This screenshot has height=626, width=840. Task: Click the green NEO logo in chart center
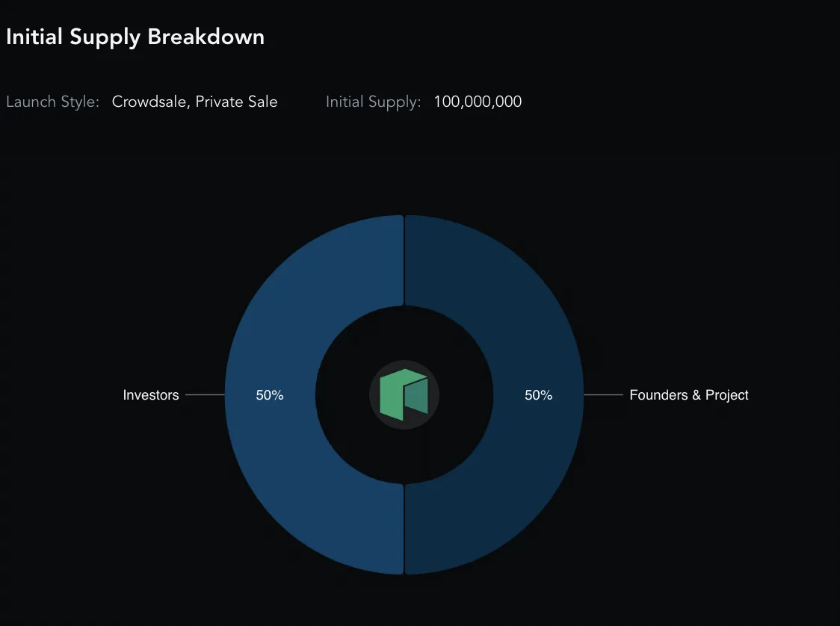tap(404, 394)
